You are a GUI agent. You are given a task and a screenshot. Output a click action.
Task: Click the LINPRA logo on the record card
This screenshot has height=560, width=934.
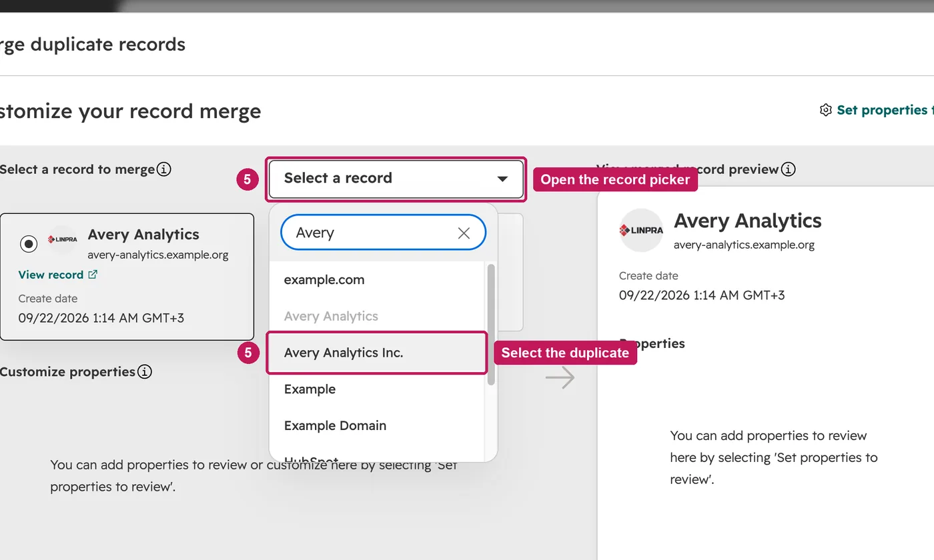[63, 240]
